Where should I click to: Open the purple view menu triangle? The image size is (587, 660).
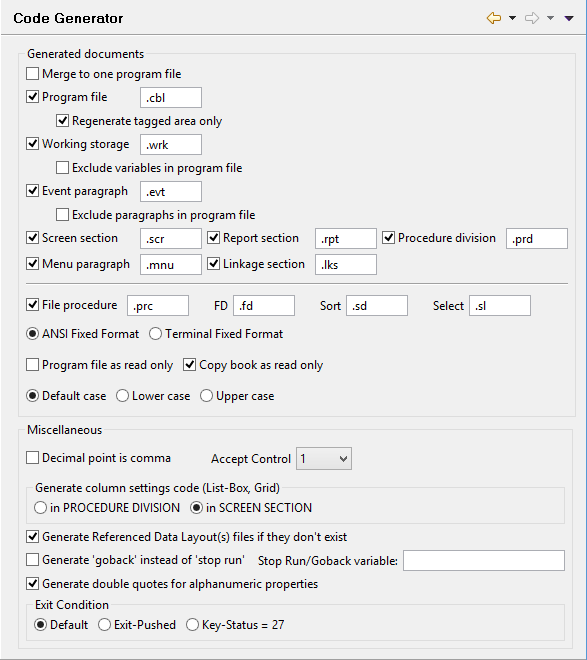[569, 18]
